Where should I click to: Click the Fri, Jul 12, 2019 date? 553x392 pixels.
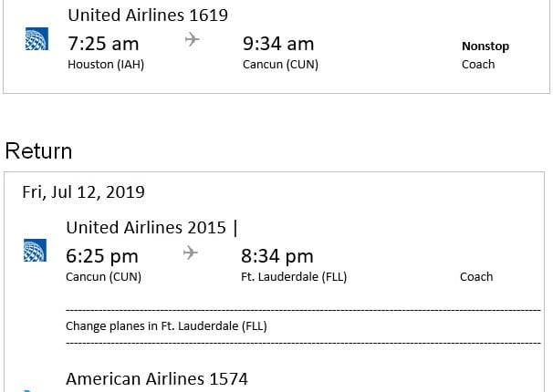tap(83, 191)
